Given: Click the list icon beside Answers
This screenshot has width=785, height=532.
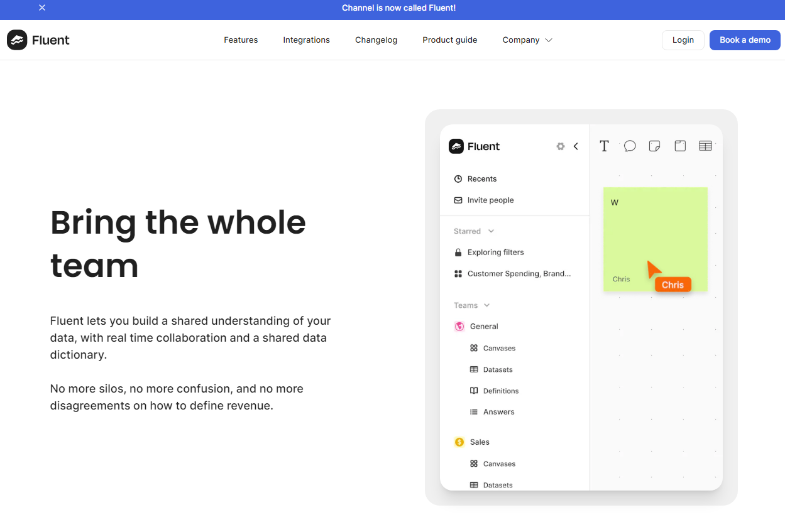Looking at the screenshot, I should 474,412.
